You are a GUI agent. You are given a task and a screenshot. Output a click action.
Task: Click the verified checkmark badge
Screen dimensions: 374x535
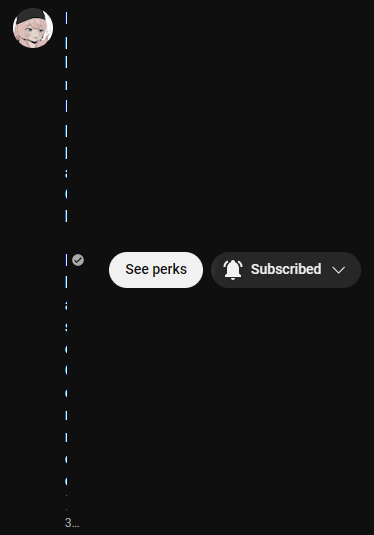[x=78, y=260]
